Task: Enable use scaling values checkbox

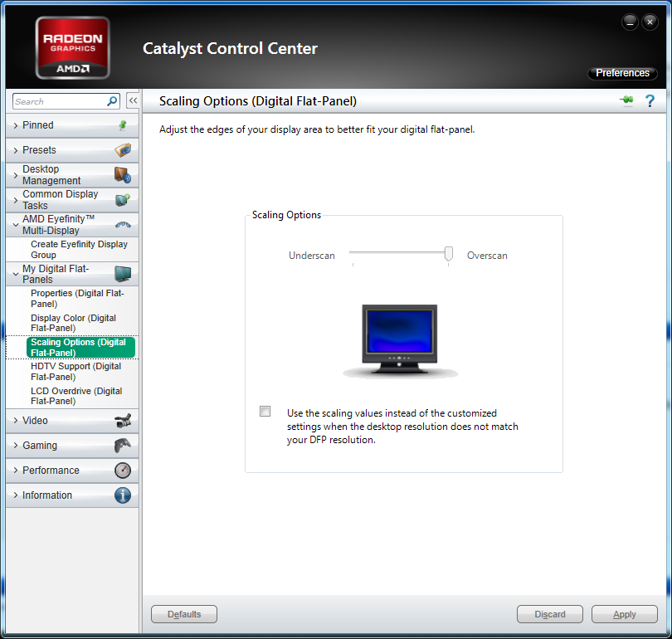Action: pos(265,412)
